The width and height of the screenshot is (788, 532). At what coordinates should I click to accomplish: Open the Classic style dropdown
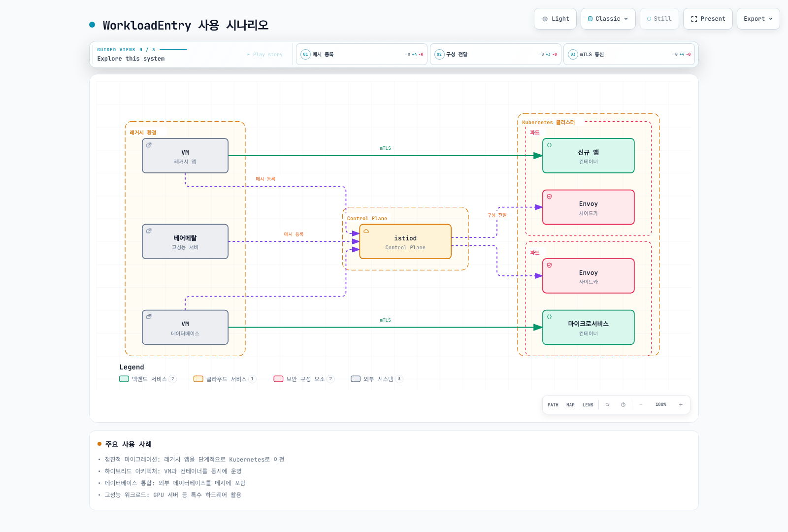[608, 19]
